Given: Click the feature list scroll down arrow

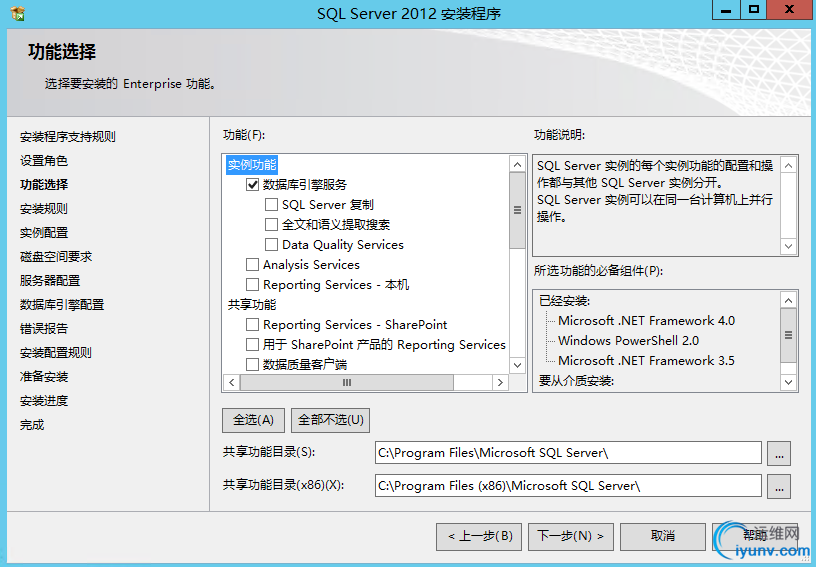Looking at the screenshot, I should 517,365.
